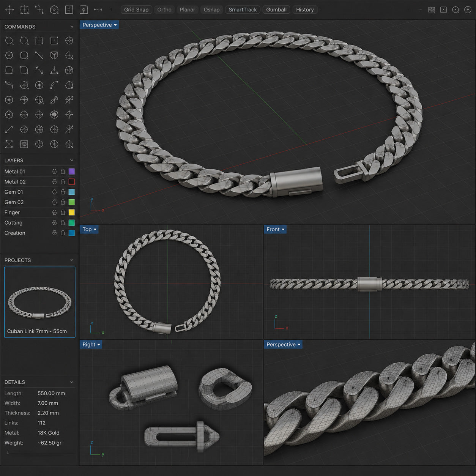This screenshot has height=476, width=476.
Task: Select the four-way move arrows tool in top toolbar
Action: 9,10
